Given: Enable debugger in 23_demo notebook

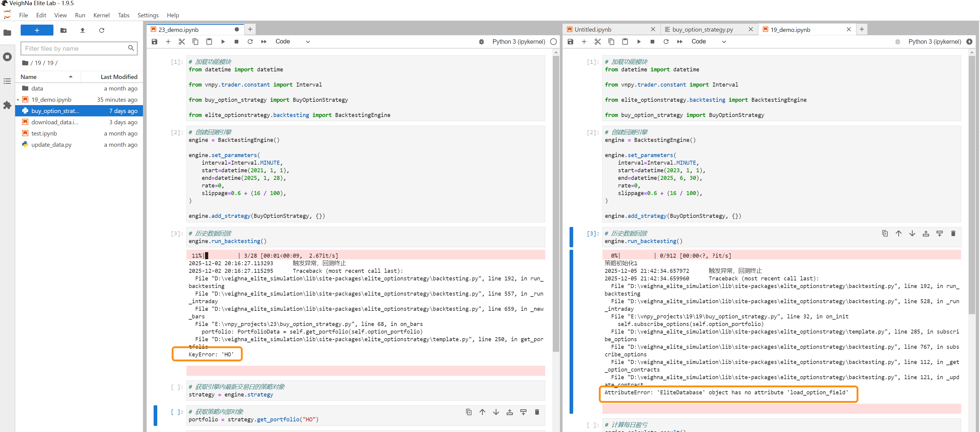Looking at the screenshot, I should pyautogui.click(x=481, y=42).
